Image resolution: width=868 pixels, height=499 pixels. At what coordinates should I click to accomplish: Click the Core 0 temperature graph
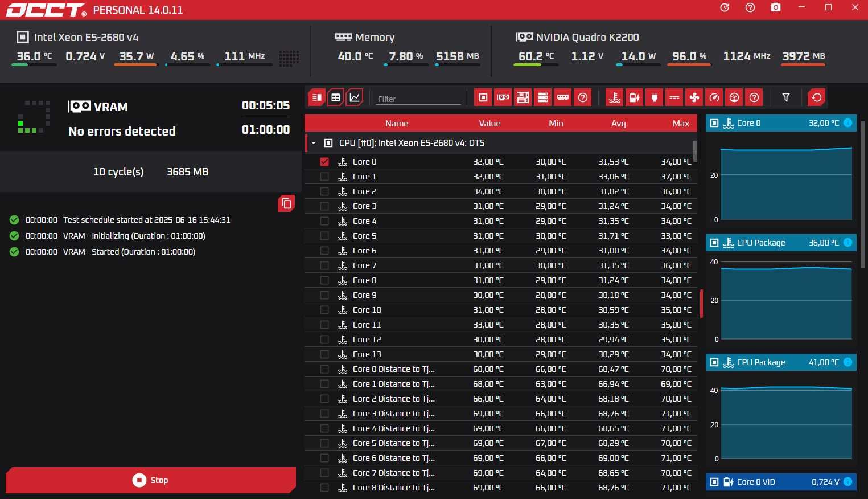click(786, 183)
